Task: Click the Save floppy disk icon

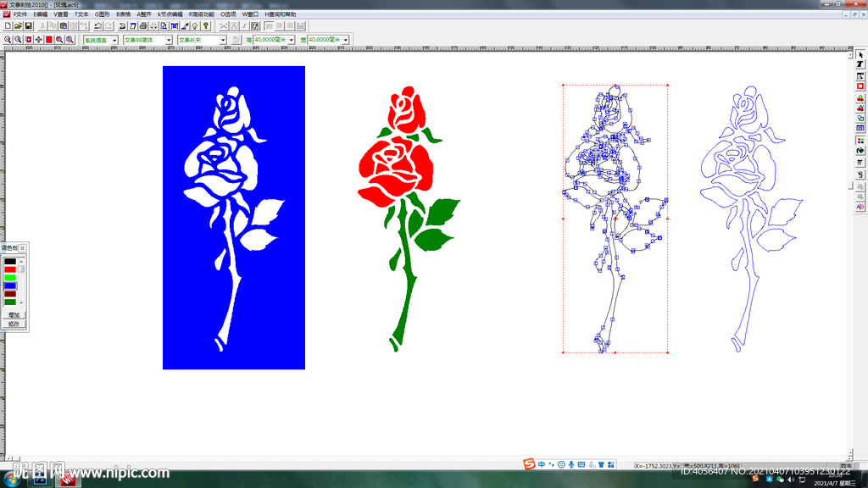Action: pyautogui.click(x=28, y=26)
